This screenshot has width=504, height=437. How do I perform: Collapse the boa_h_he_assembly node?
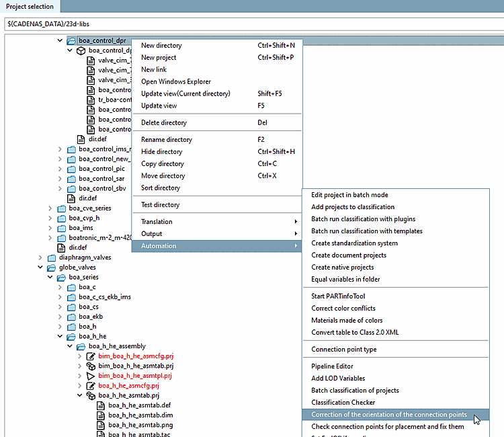(x=70, y=346)
